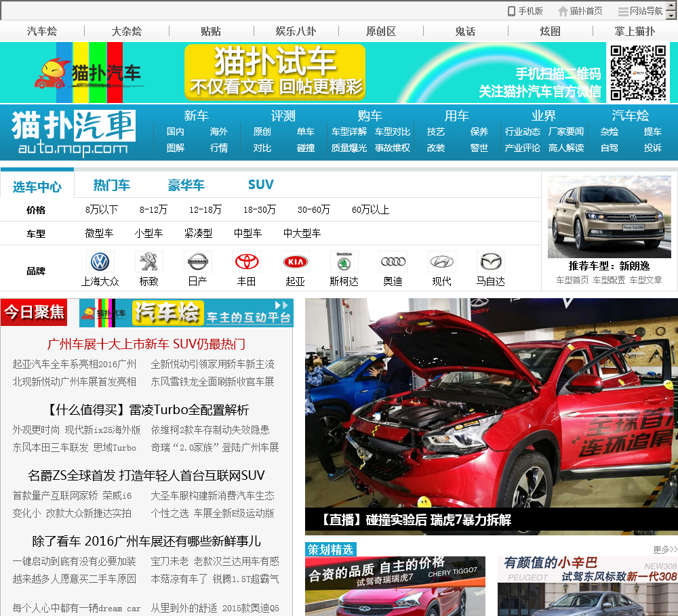678x616 pixels.
Task: Click 更多>> next to 策划精选
Action: pos(665,550)
